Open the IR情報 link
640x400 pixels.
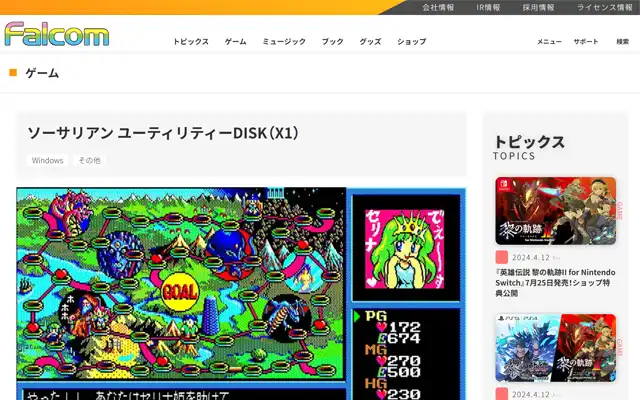488,7
